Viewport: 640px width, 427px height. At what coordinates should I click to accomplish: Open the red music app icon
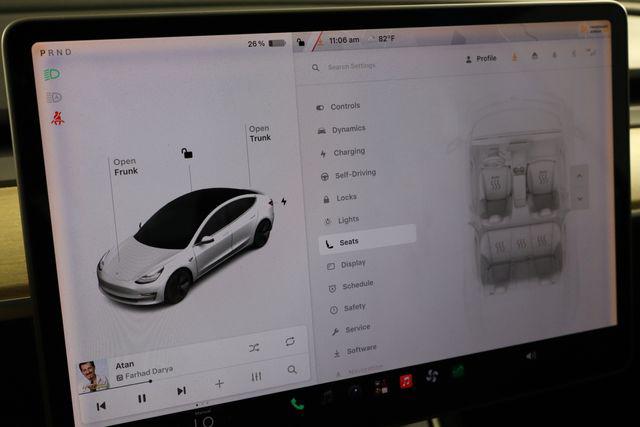406,381
